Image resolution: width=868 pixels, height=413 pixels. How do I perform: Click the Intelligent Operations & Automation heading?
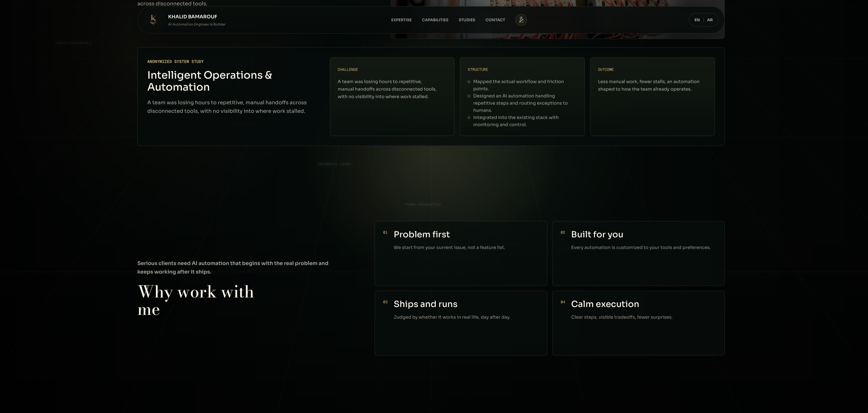point(210,81)
